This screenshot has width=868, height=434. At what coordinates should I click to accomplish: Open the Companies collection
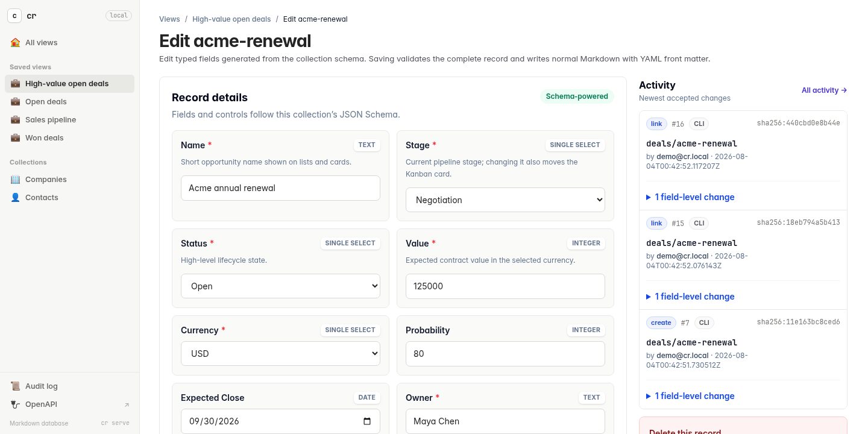pyautogui.click(x=69, y=180)
